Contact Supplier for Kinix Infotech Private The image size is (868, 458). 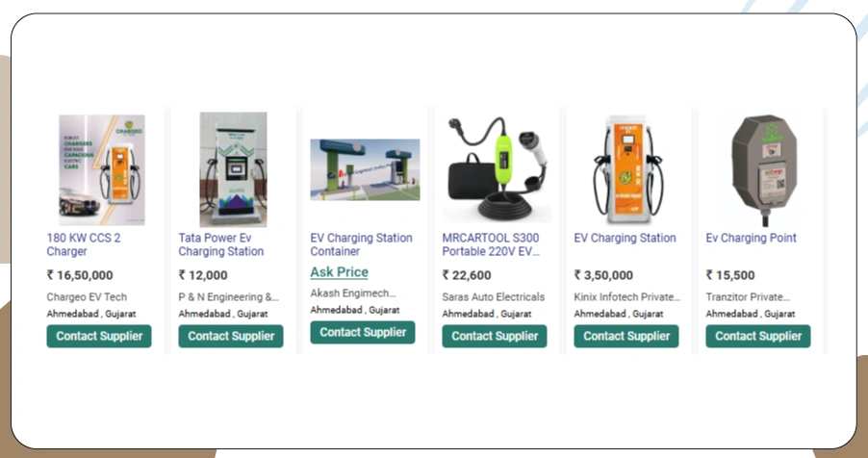point(626,336)
